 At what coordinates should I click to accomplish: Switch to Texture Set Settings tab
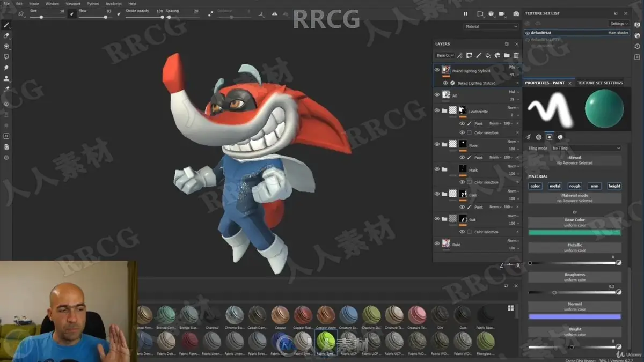600,83
